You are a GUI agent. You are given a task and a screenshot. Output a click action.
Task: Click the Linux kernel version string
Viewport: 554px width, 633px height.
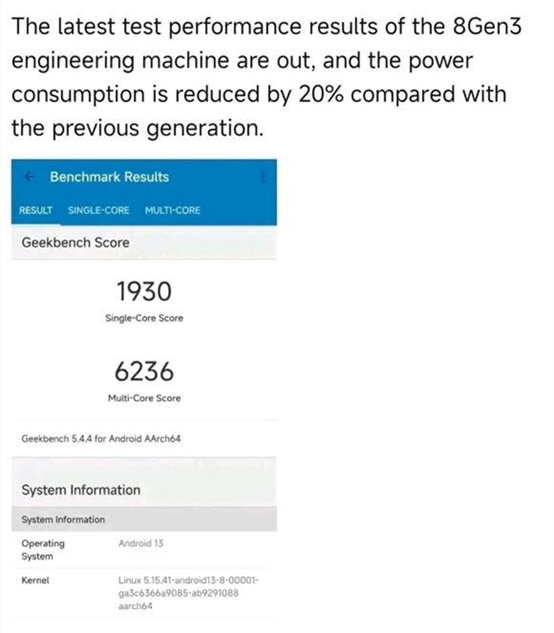pyautogui.click(x=188, y=593)
